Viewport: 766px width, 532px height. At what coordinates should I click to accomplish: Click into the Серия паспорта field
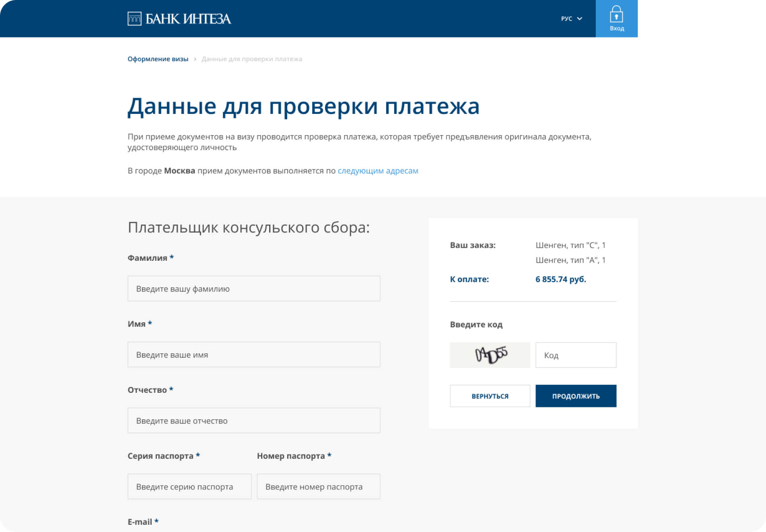189,487
